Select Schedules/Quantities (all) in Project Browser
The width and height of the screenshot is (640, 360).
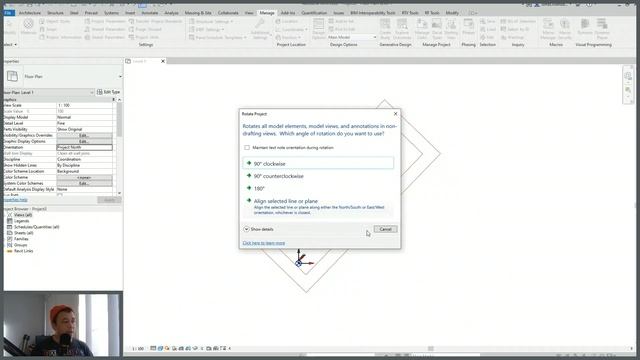point(36,227)
